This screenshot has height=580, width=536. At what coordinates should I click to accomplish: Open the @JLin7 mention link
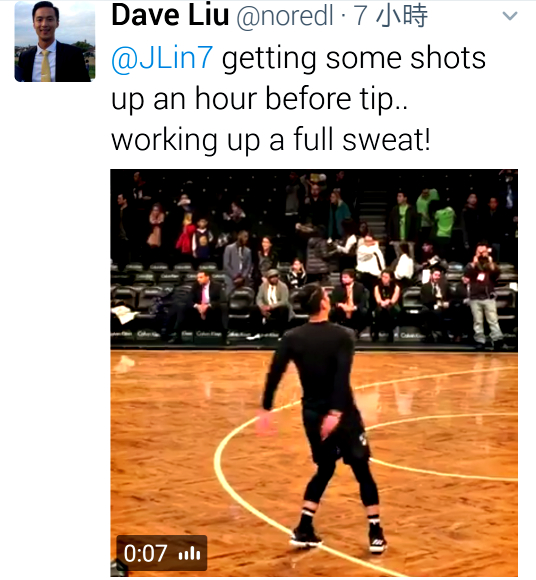[162, 58]
